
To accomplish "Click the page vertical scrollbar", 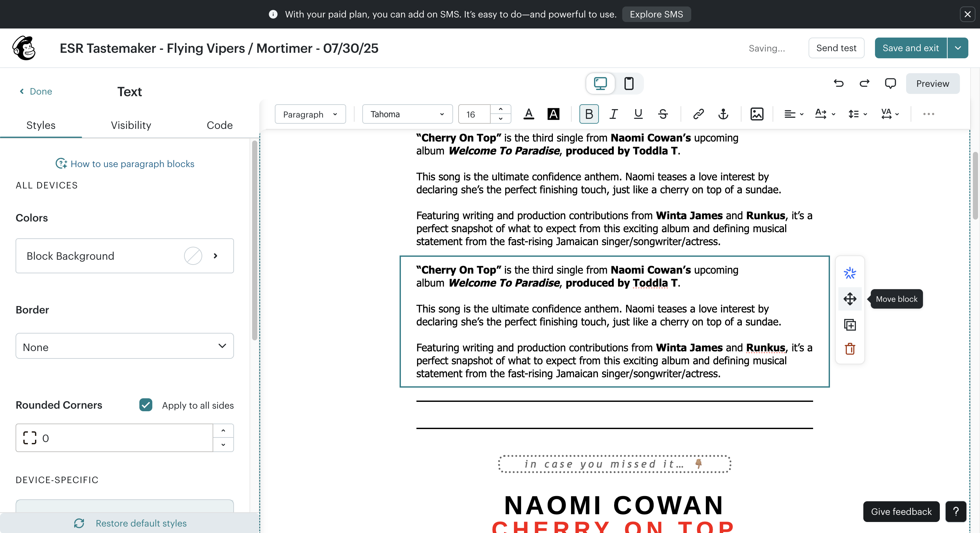I will pyautogui.click(x=975, y=186).
